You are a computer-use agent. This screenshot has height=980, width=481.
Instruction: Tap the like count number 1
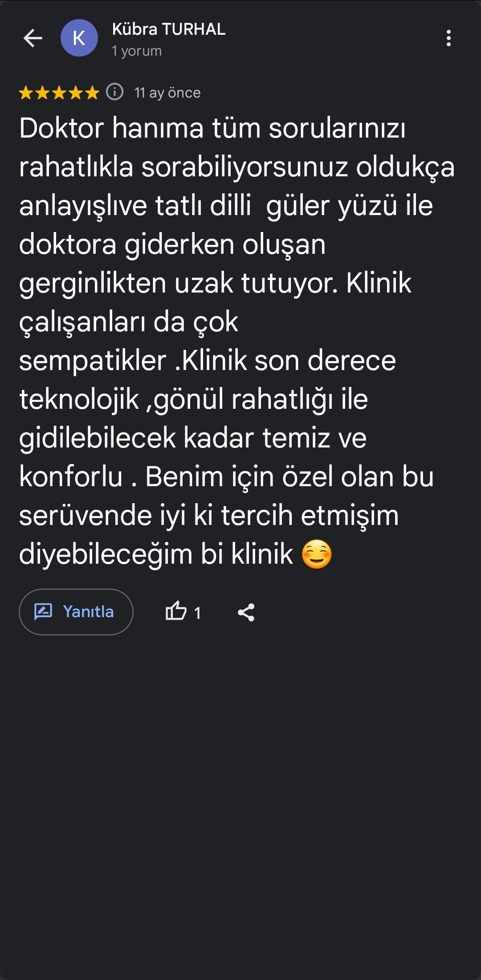coord(197,613)
